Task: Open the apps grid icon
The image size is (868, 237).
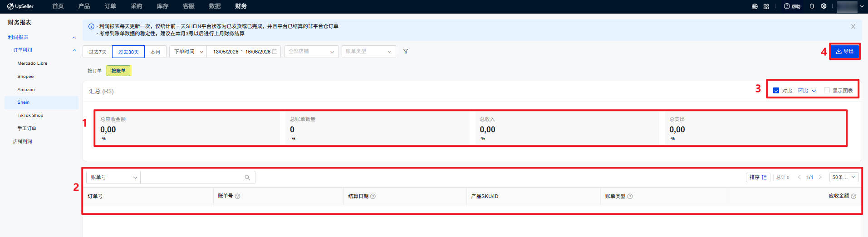Action: [766, 6]
